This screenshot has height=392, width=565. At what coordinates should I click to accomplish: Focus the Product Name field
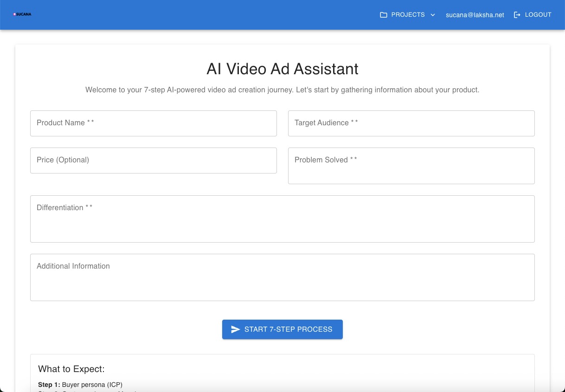coord(154,123)
